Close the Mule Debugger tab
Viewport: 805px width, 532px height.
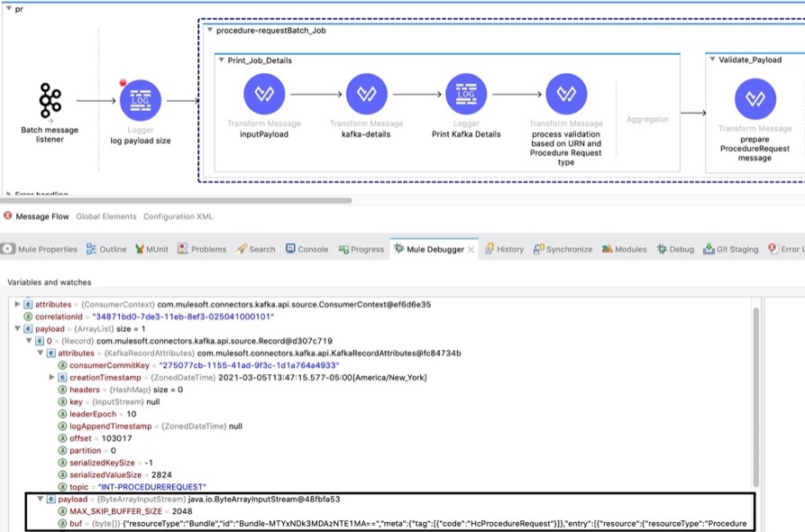tap(471, 249)
